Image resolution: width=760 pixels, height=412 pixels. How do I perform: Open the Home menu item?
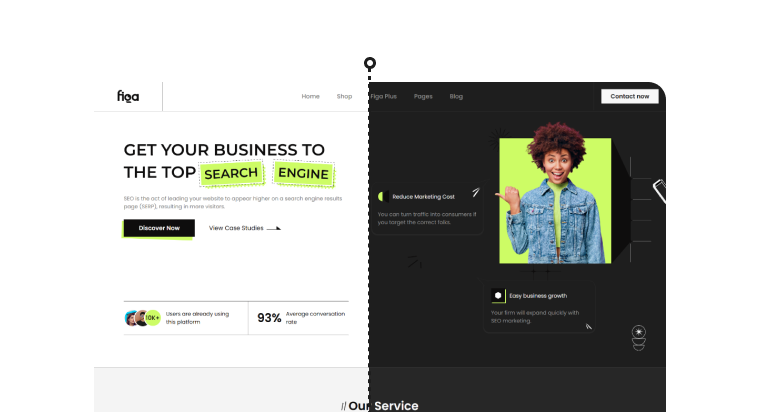[x=311, y=97]
